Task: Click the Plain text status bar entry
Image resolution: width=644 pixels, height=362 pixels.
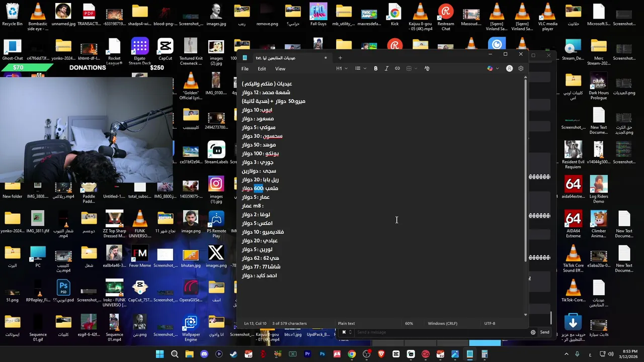Action: pyautogui.click(x=346, y=323)
